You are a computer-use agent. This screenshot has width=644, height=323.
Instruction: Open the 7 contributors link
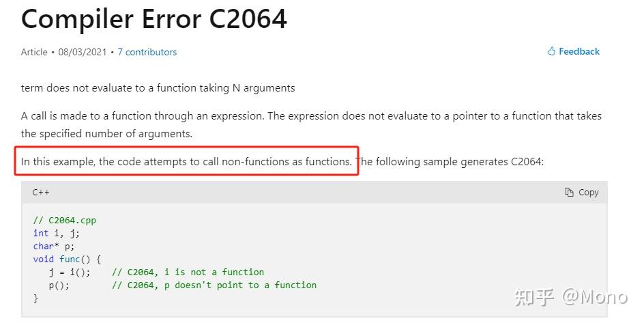pyautogui.click(x=147, y=52)
